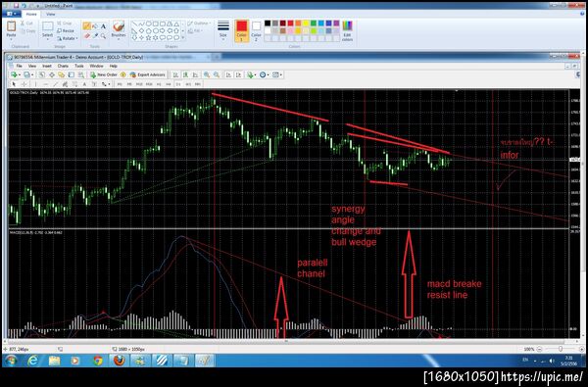Viewport: 588px width, 387px height.
Task: Select the Pencil tool in Paint
Action: click(x=86, y=26)
